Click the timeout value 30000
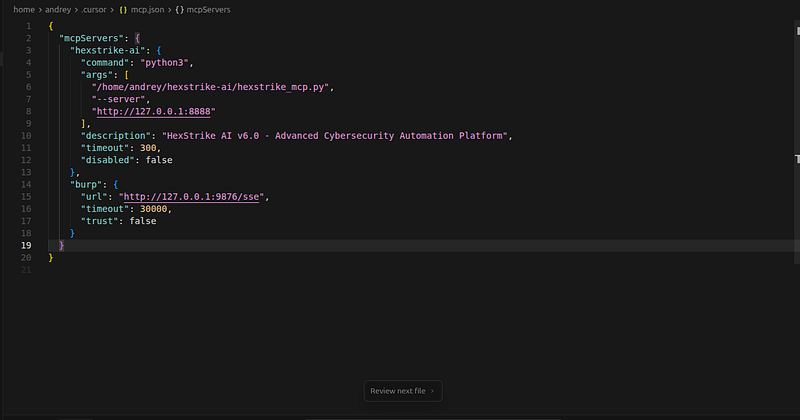800x420 pixels. click(x=154, y=209)
